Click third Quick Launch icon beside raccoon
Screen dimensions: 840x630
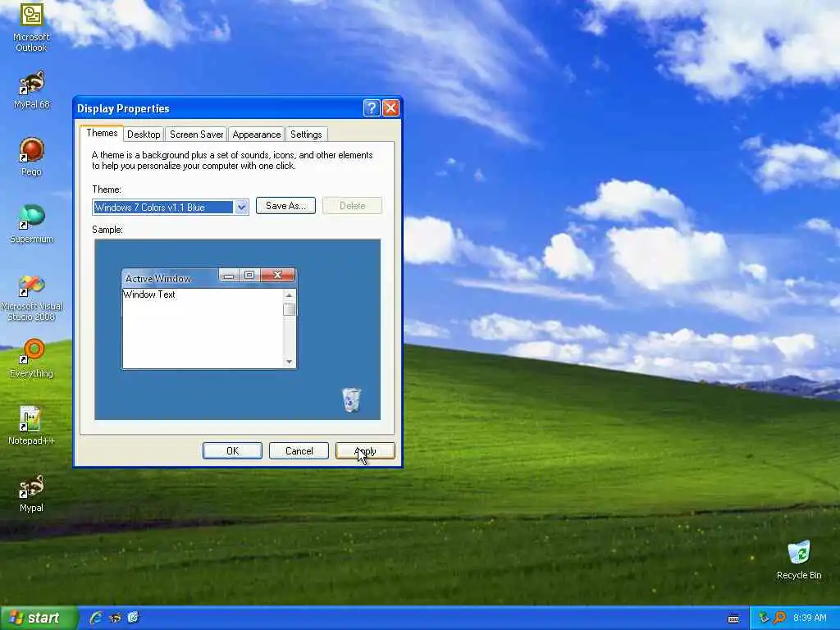click(133, 618)
